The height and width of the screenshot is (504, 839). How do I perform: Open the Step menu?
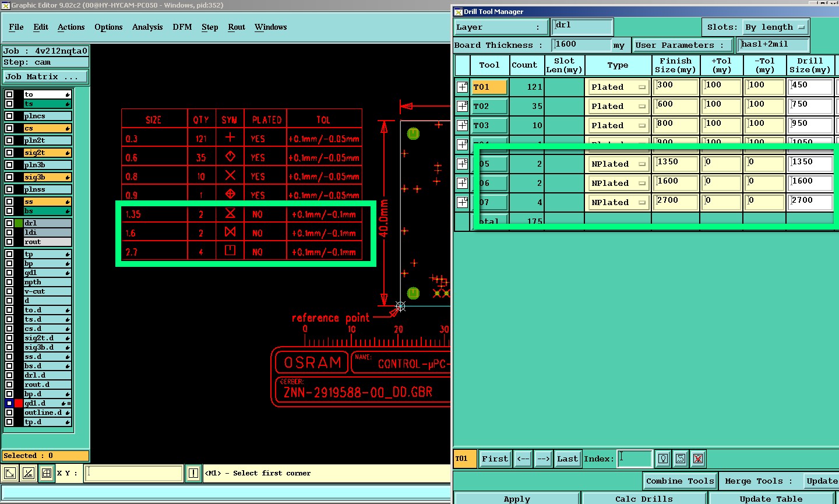210,27
